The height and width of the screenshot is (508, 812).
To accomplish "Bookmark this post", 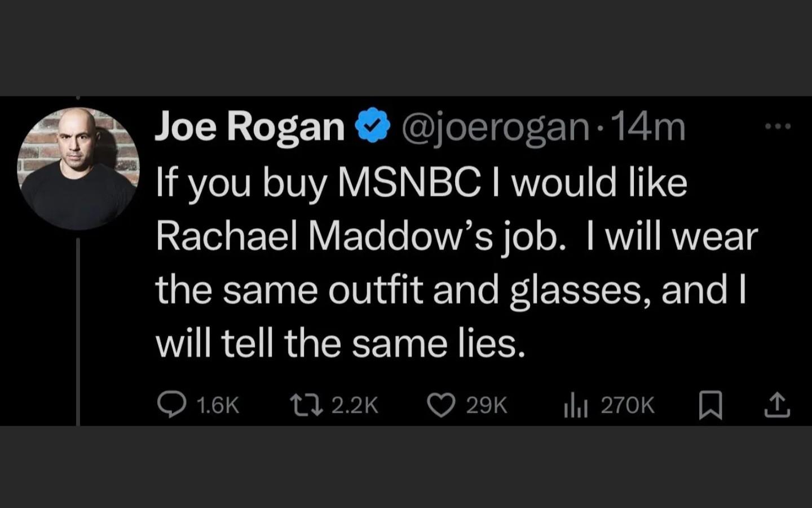I will point(710,405).
